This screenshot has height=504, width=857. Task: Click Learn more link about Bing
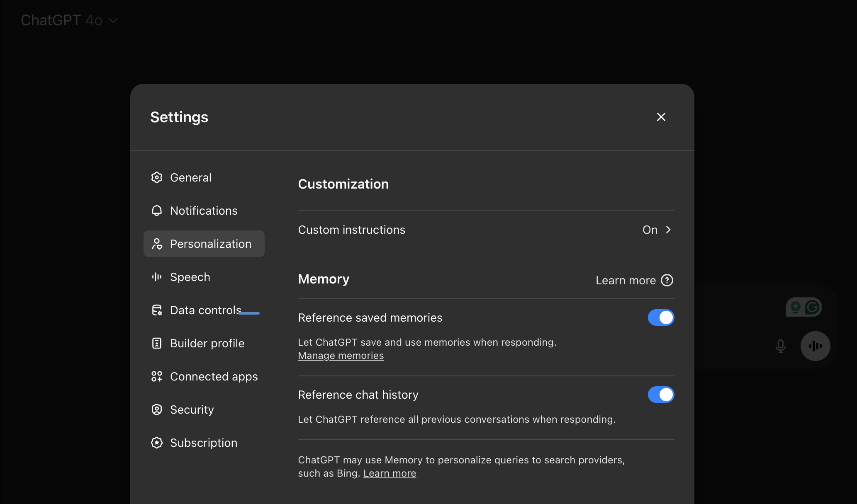(x=390, y=473)
